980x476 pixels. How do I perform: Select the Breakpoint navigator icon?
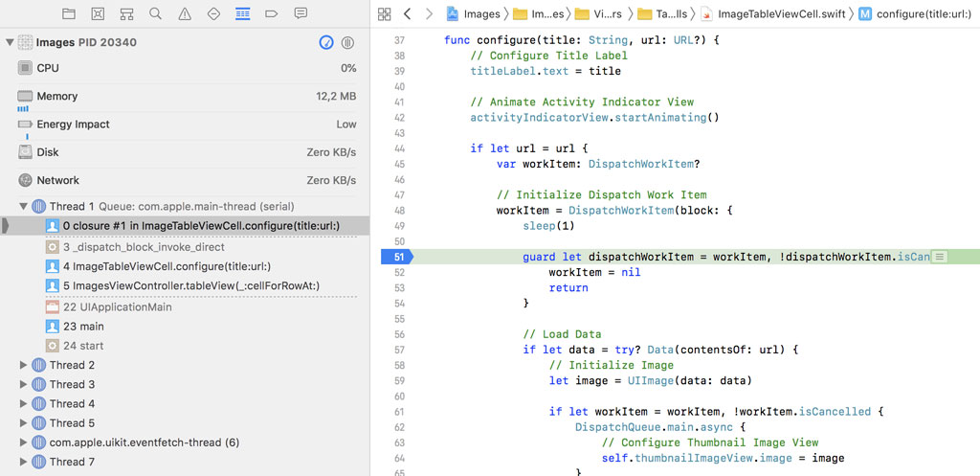pos(272,14)
